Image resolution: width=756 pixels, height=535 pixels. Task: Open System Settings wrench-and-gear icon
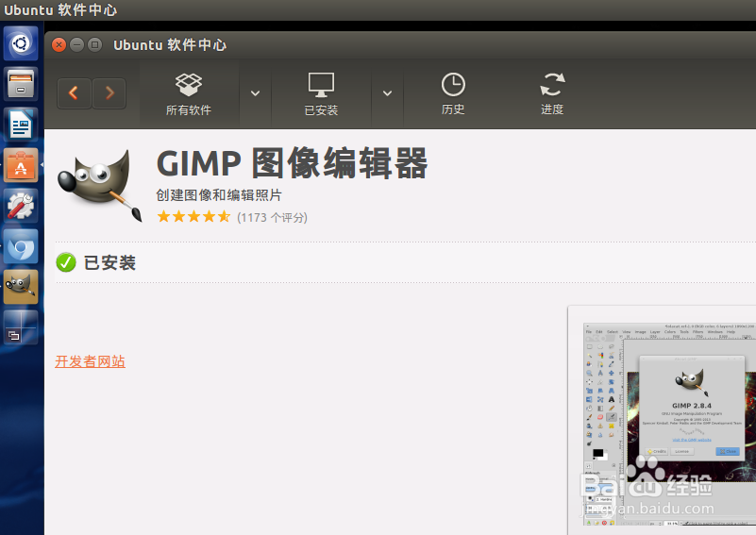pos(21,206)
